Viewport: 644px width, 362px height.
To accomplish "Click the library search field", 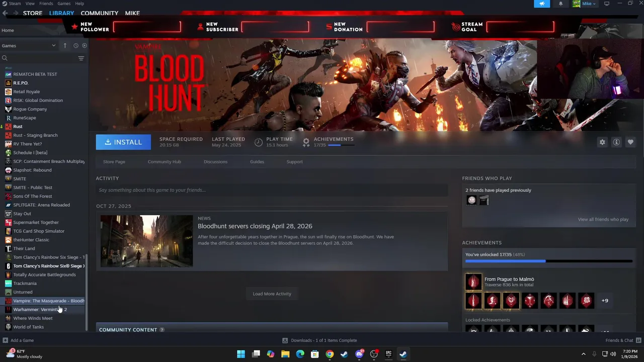I will (x=39, y=58).
